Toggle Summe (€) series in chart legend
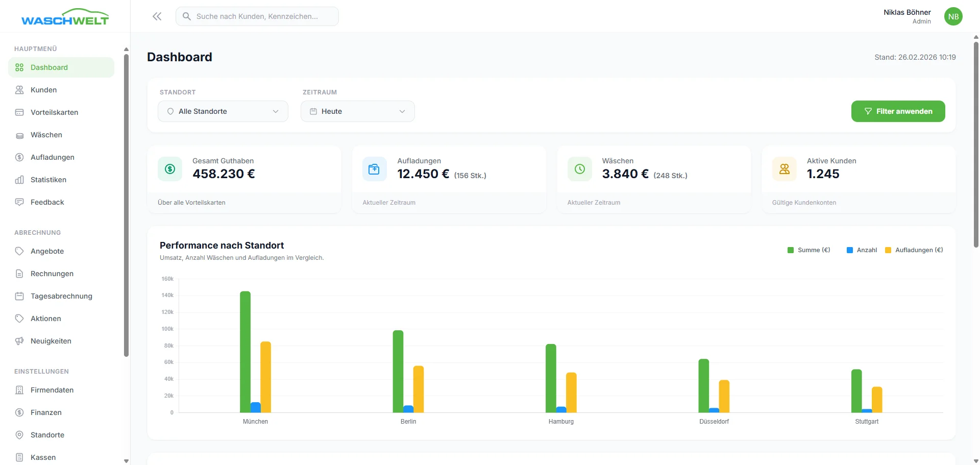This screenshot has height=465, width=980. (x=808, y=250)
